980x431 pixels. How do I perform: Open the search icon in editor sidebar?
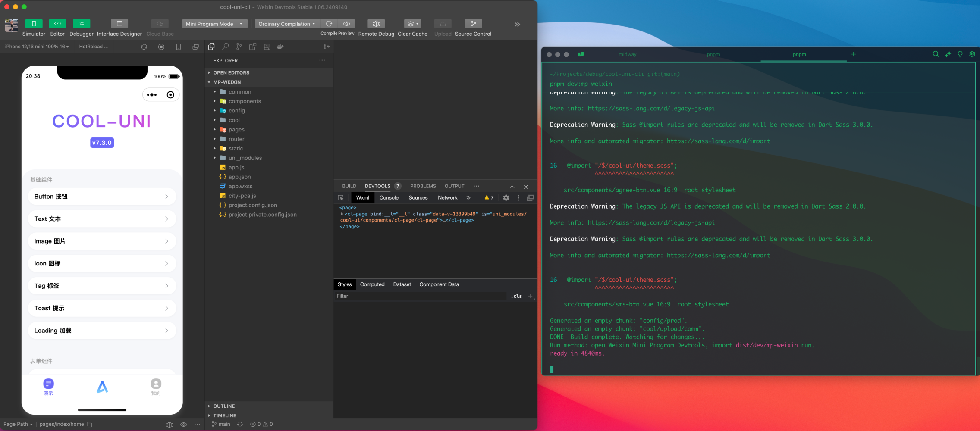point(225,47)
